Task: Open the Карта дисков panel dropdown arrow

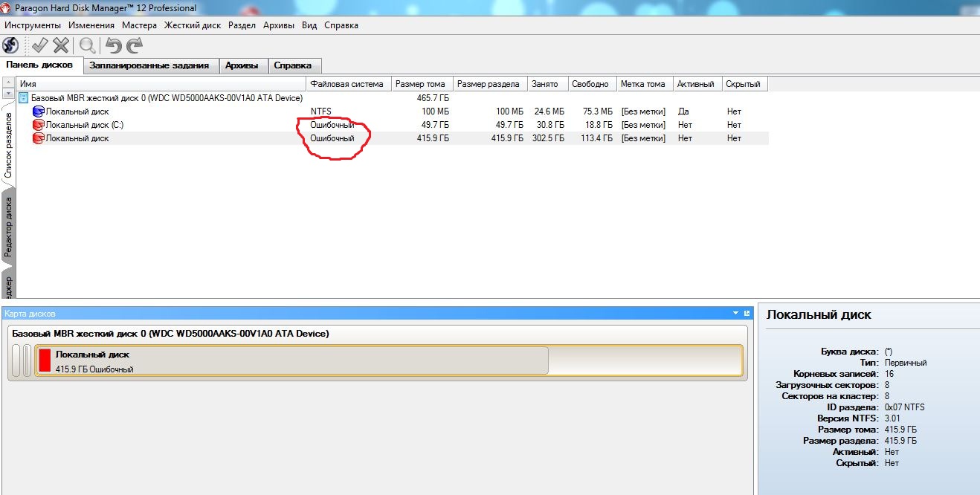Action: (736, 314)
